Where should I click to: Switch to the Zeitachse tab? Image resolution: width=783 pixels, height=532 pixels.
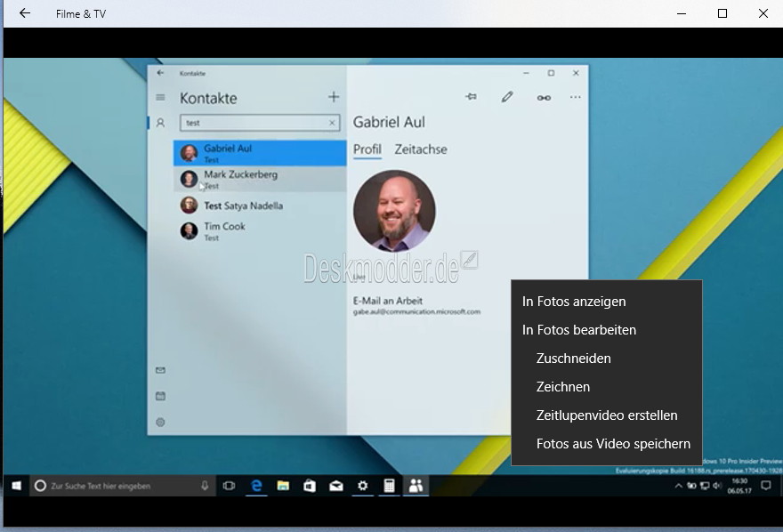click(x=421, y=149)
